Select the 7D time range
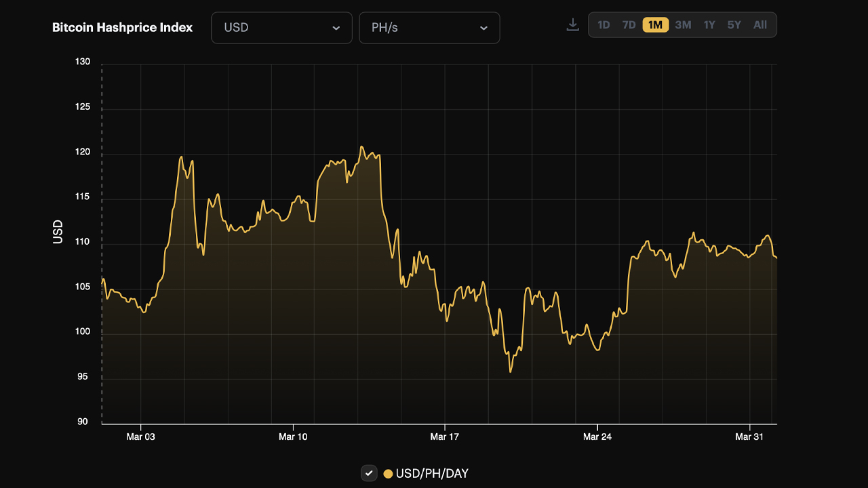 [629, 25]
